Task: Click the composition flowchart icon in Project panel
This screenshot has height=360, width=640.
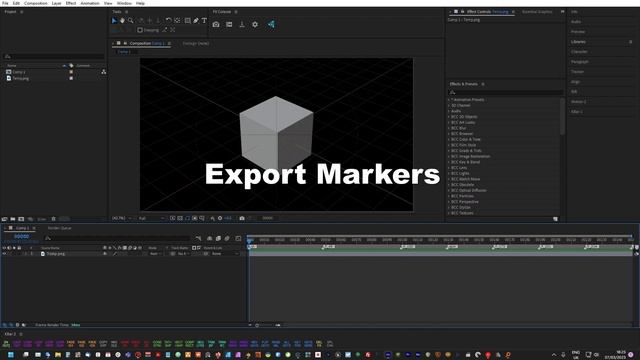Action: click(104, 72)
